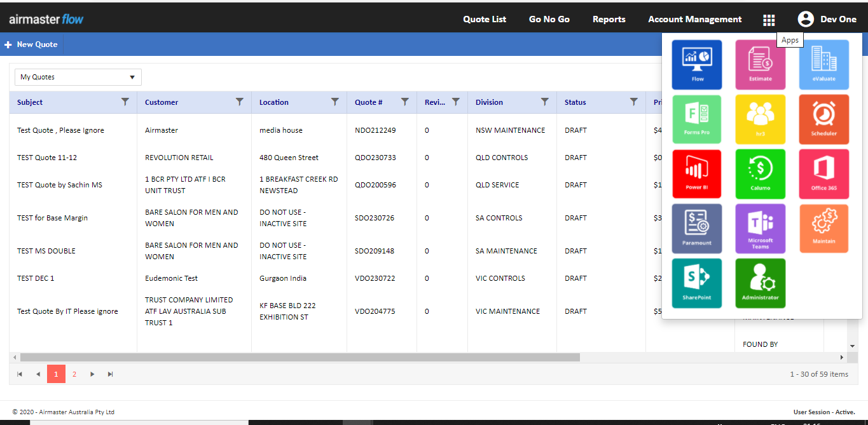Open the Calumo app tile
Image resolution: width=868 pixels, height=425 pixels.
click(x=761, y=174)
